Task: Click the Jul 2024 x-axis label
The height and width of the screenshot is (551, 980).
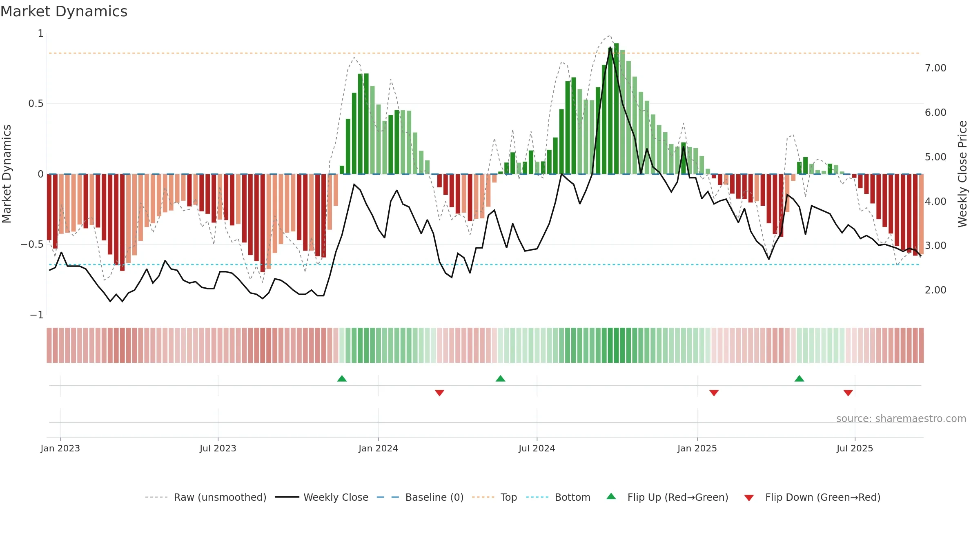Action: pos(537,448)
